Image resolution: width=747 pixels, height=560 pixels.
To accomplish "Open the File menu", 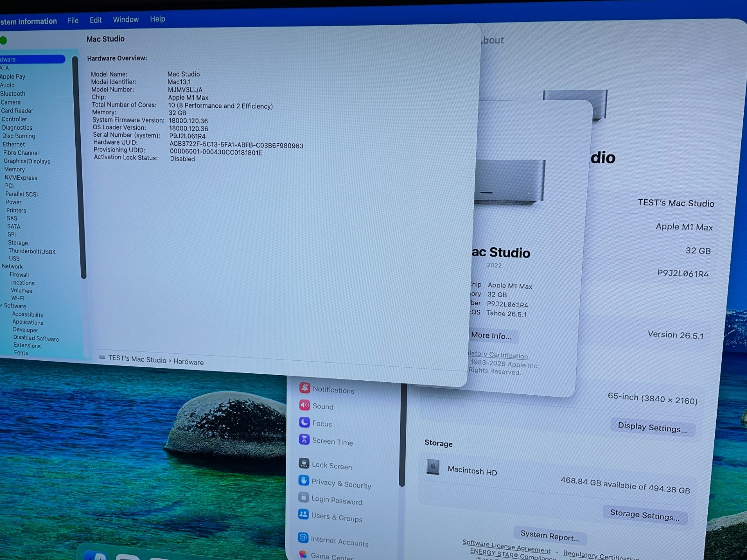I will click(x=73, y=21).
